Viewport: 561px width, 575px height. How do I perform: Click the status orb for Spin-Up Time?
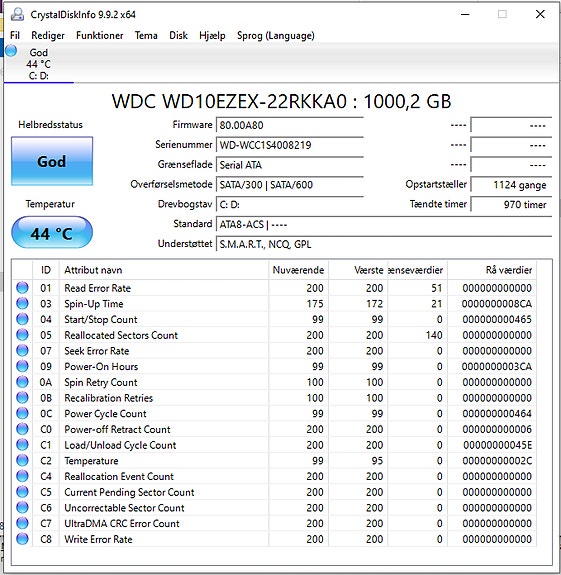click(x=22, y=304)
